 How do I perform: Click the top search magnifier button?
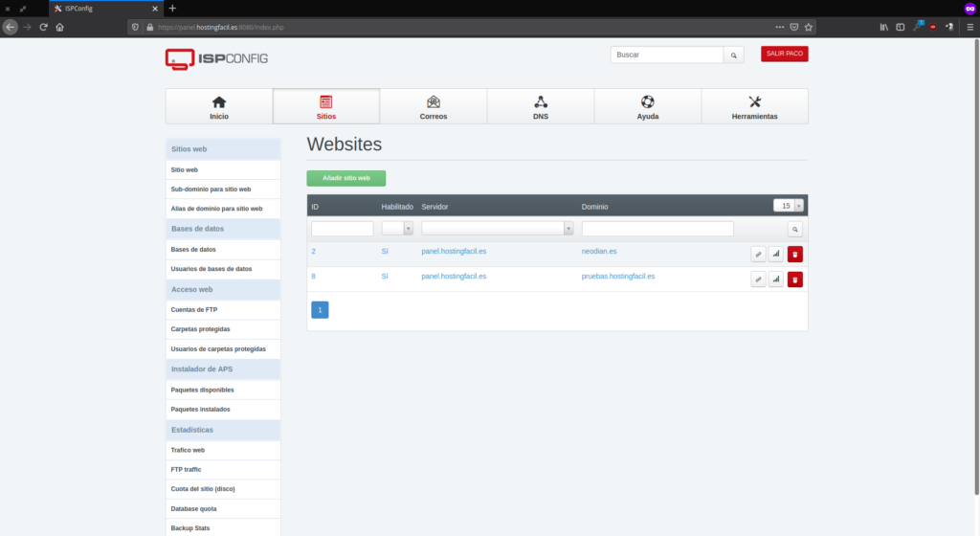tap(733, 56)
